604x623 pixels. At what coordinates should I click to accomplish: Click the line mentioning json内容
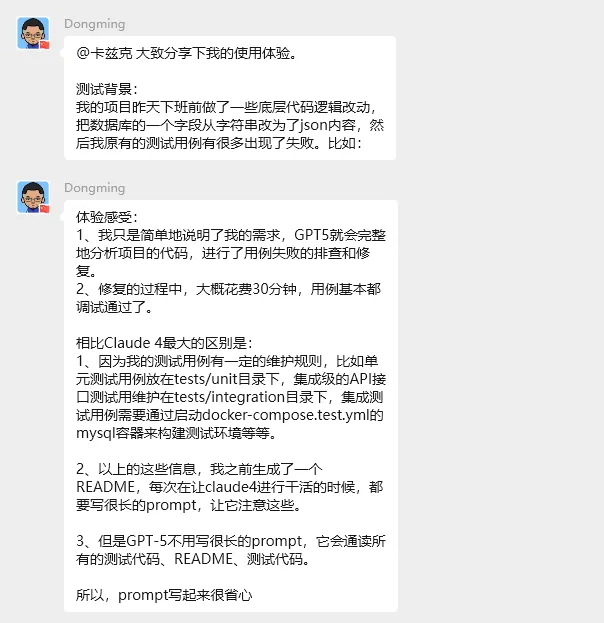click(x=230, y=125)
